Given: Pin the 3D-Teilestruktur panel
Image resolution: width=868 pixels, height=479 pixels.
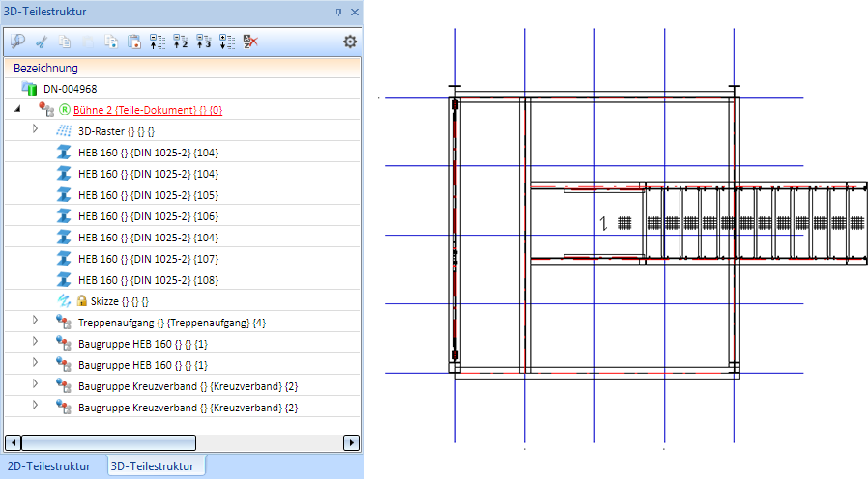Looking at the screenshot, I should pyautogui.click(x=338, y=12).
